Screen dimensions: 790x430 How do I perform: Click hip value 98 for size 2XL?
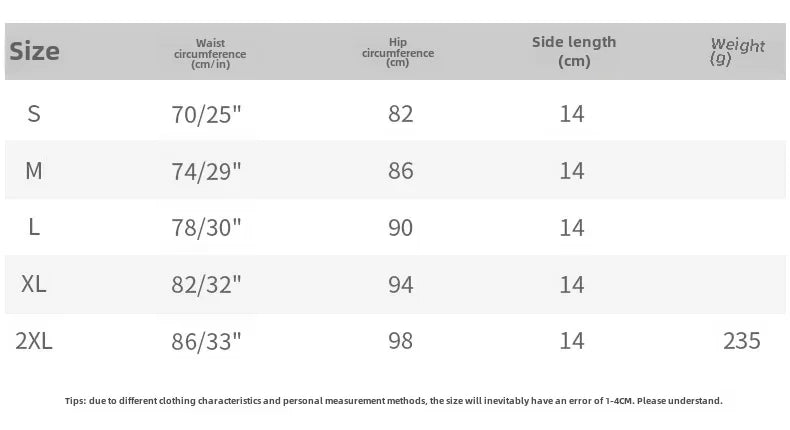coord(400,342)
